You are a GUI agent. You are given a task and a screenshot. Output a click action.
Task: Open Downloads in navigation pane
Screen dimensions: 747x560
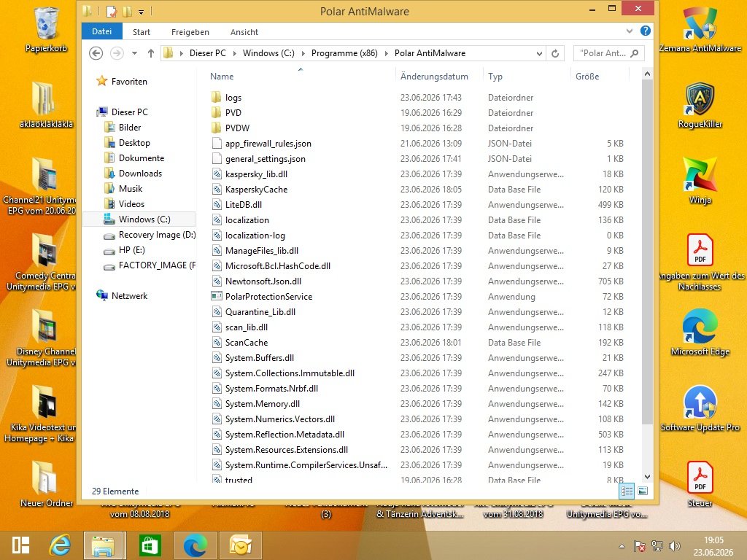[140, 174]
